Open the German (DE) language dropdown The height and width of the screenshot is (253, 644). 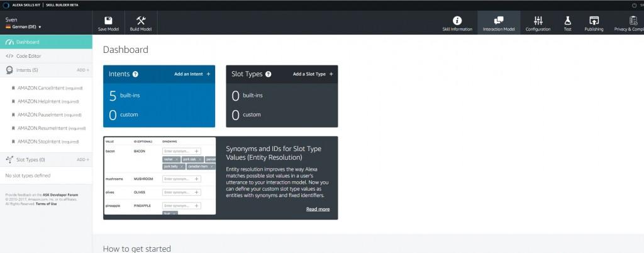click(x=25, y=27)
